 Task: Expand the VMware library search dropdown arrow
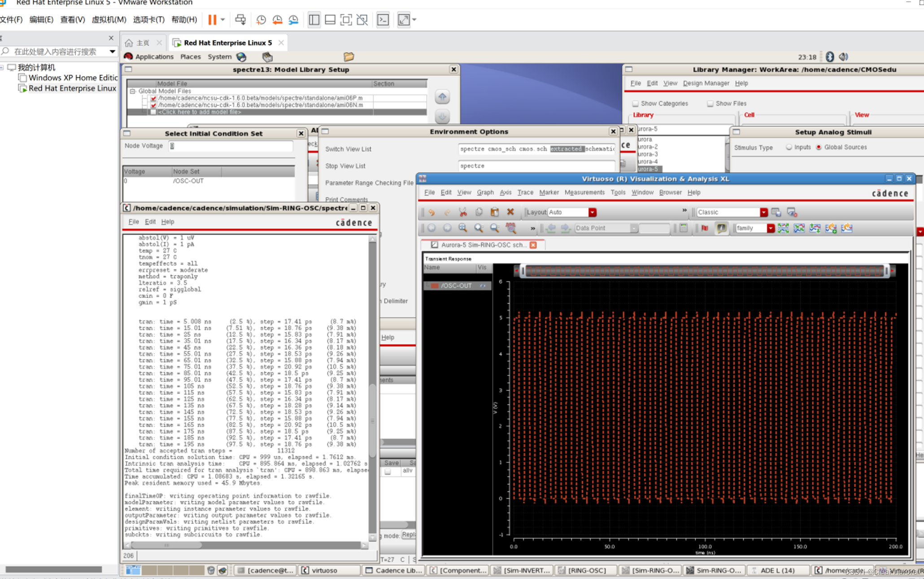click(112, 52)
